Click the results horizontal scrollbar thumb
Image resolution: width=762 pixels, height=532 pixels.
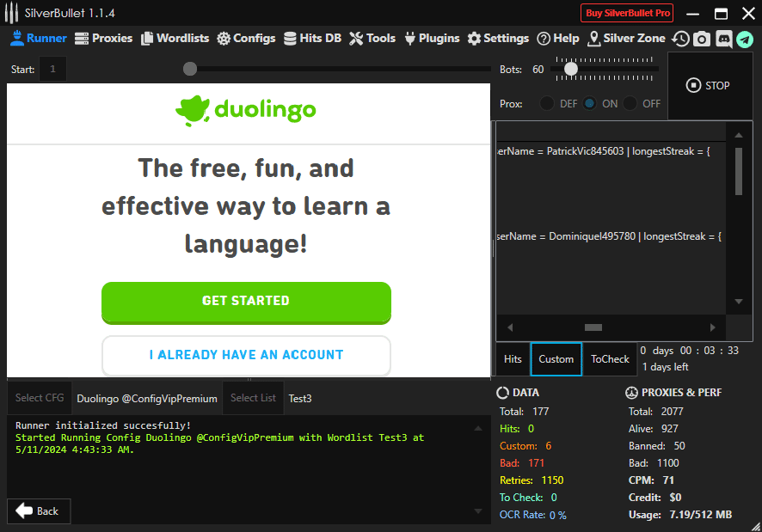(593, 327)
